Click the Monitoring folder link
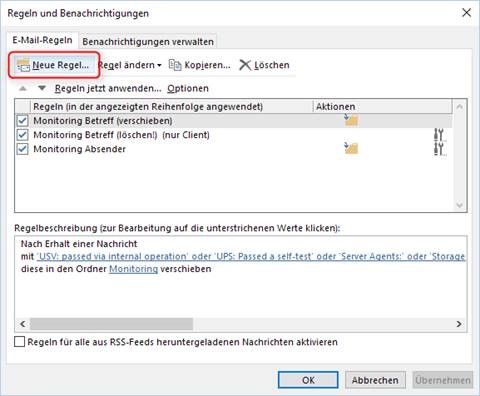480x396 pixels. coord(133,269)
